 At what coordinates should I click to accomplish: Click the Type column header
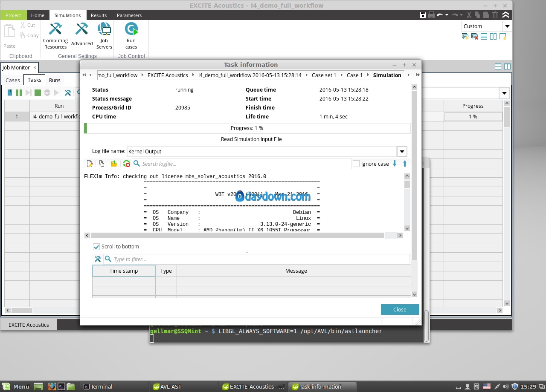166,271
